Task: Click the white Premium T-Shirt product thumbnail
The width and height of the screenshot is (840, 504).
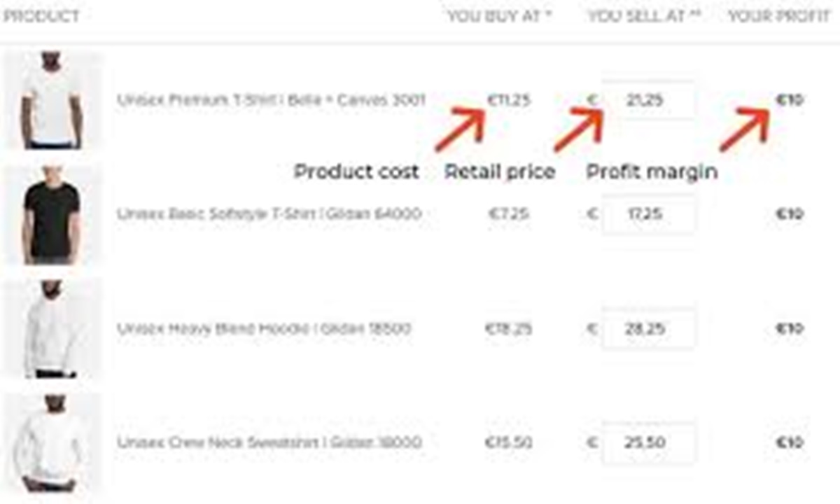Action: click(51, 100)
